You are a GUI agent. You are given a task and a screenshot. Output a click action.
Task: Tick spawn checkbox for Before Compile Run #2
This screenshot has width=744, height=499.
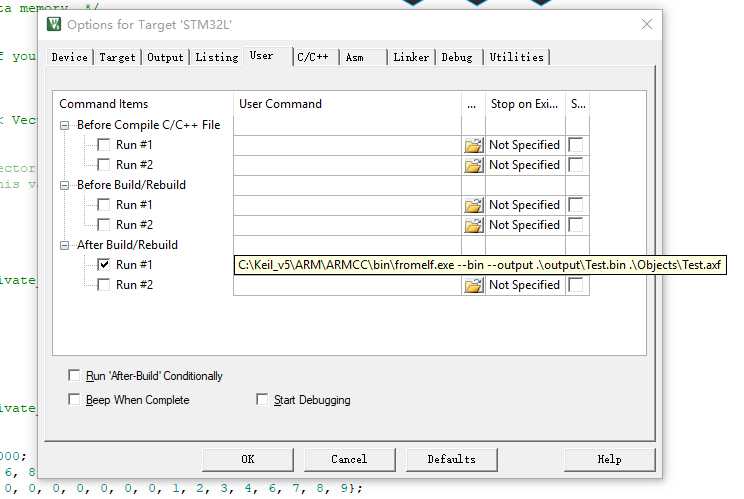[576, 165]
